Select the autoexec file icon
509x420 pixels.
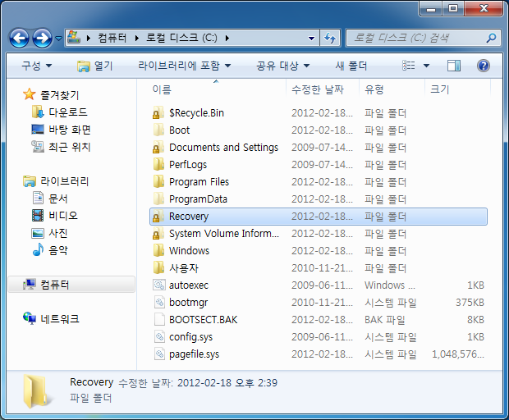158,285
